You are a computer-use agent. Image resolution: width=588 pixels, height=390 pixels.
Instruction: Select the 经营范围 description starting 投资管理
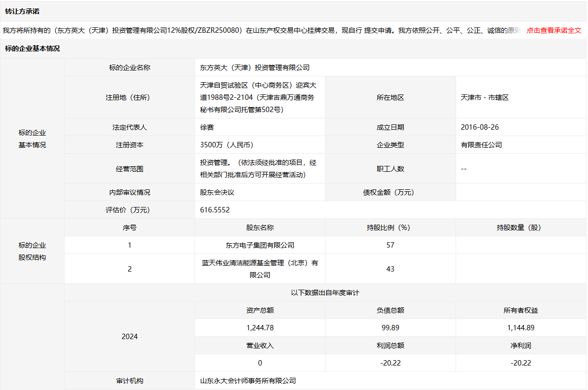pos(258,168)
